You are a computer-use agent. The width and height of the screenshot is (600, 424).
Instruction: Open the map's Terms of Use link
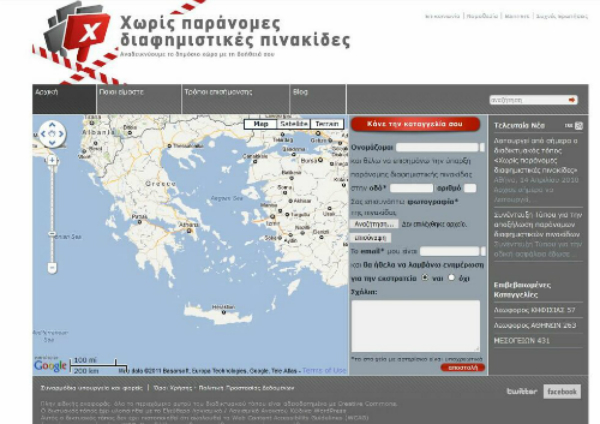pyautogui.click(x=324, y=370)
